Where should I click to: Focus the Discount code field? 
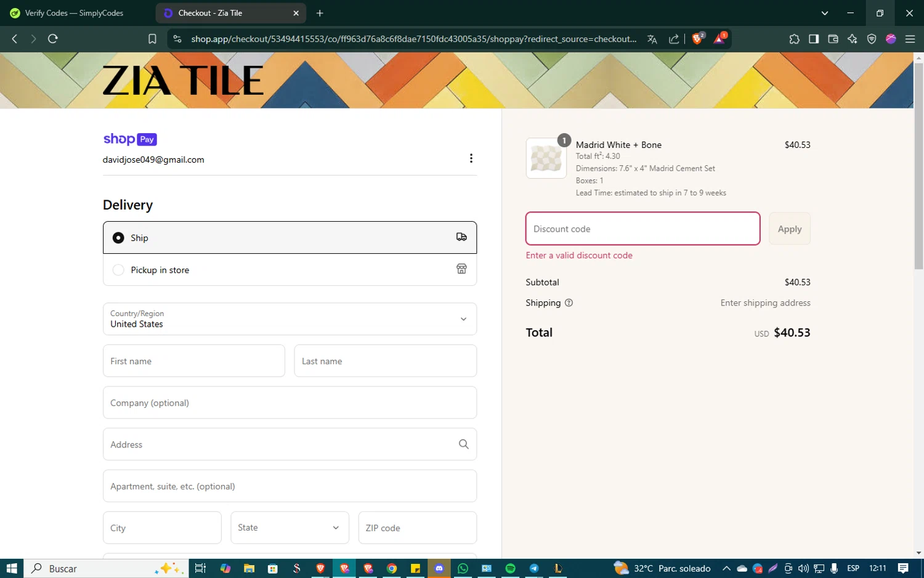[642, 229]
